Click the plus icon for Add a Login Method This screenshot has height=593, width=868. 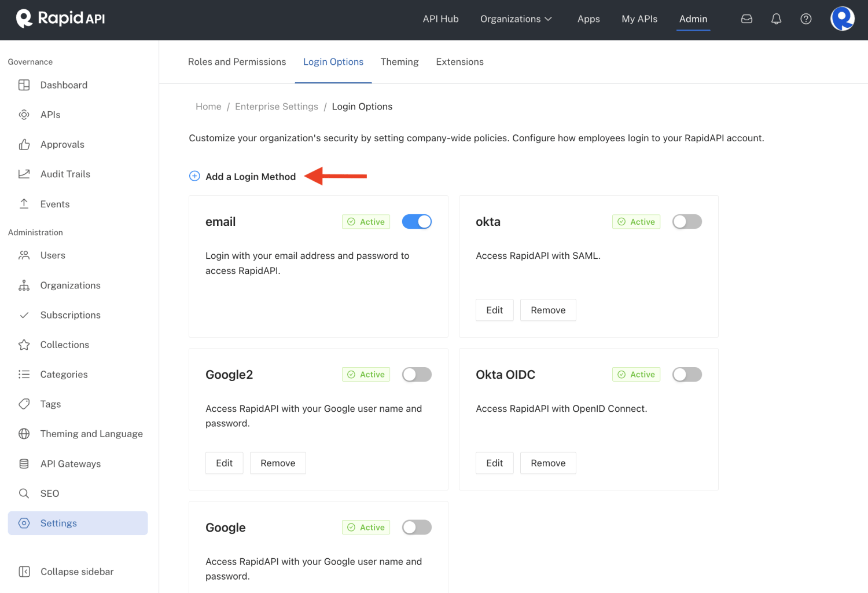pos(194,176)
